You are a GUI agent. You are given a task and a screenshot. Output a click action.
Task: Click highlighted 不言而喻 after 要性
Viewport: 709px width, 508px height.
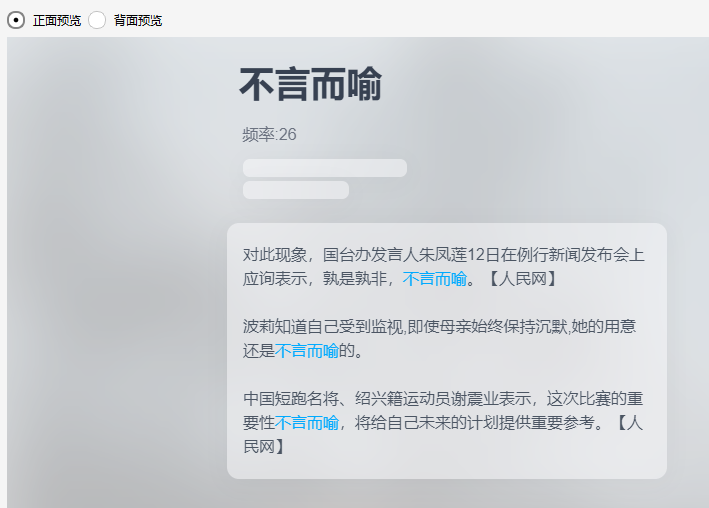pyautogui.click(x=307, y=423)
